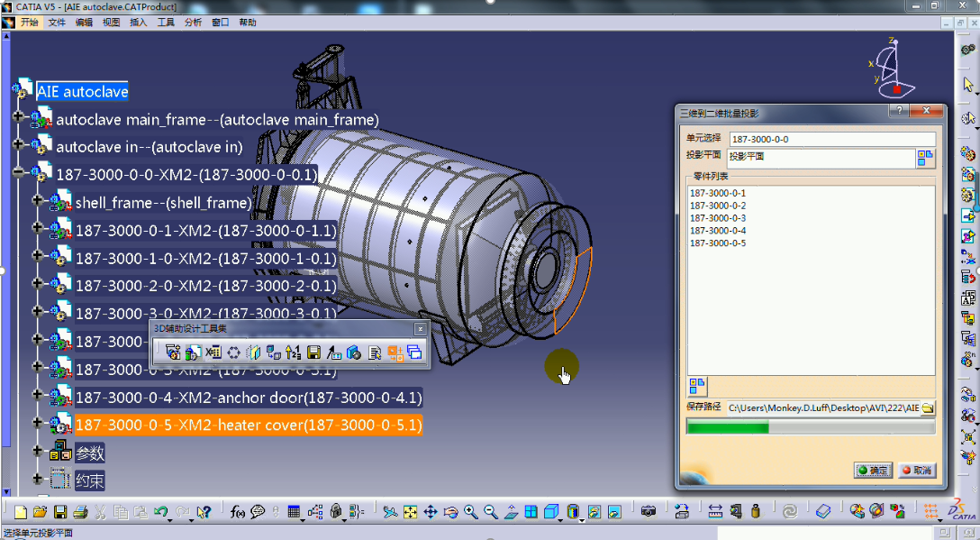This screenshot has height=540, width=980.
Task: Click the Save icon in 3D辅助设计工具集 toolbar
Action: pyautogui.click(x=313, y=352)
